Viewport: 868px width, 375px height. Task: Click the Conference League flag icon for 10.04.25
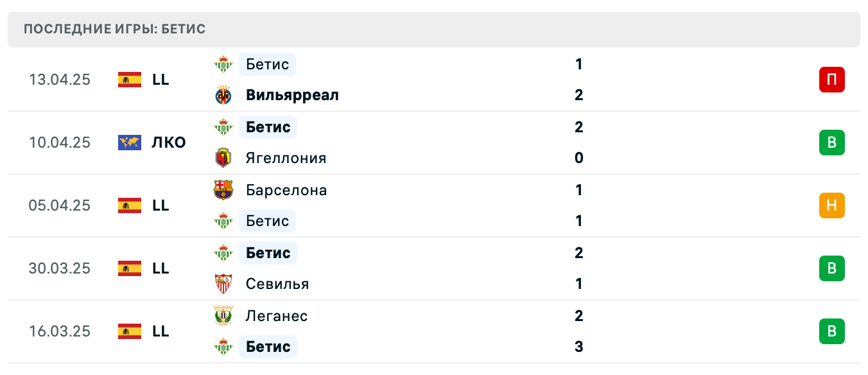point(129,143)
